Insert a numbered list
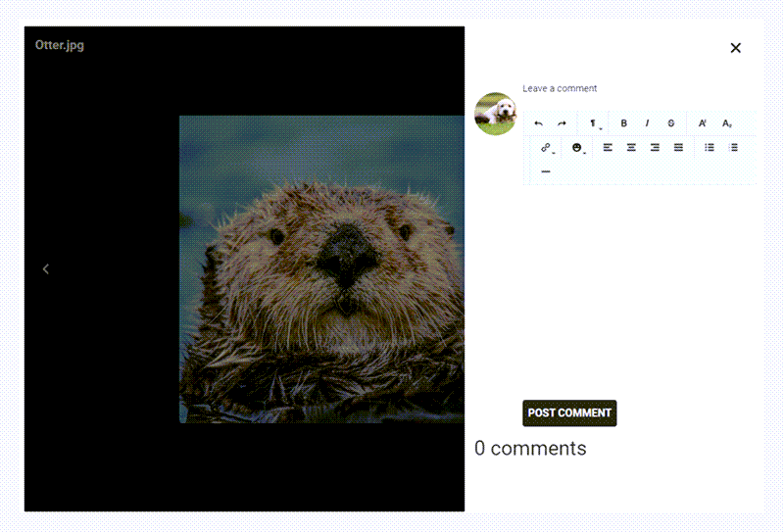 tap(733, 148)
